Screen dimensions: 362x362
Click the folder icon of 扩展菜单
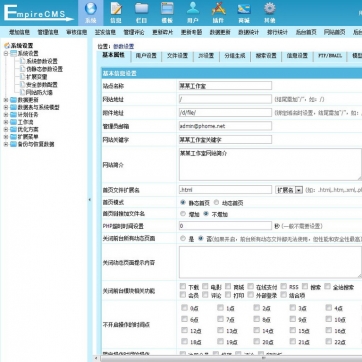point(13,137)
